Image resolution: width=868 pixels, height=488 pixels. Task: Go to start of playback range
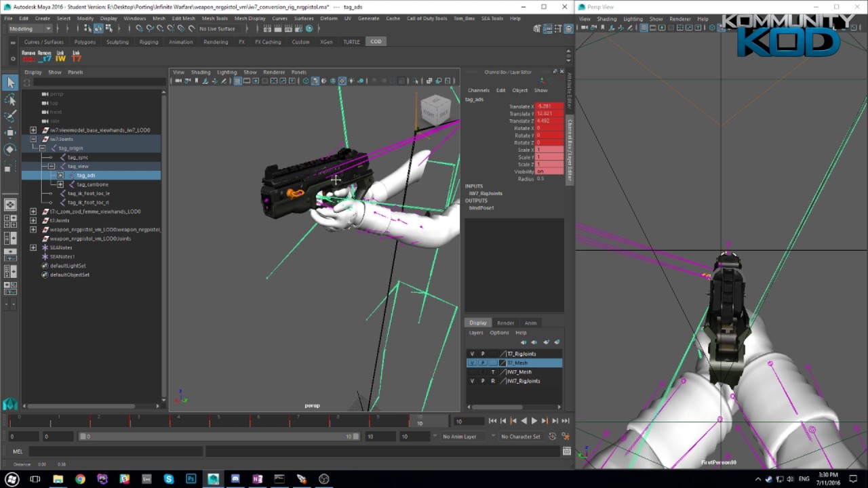[492, 421]
